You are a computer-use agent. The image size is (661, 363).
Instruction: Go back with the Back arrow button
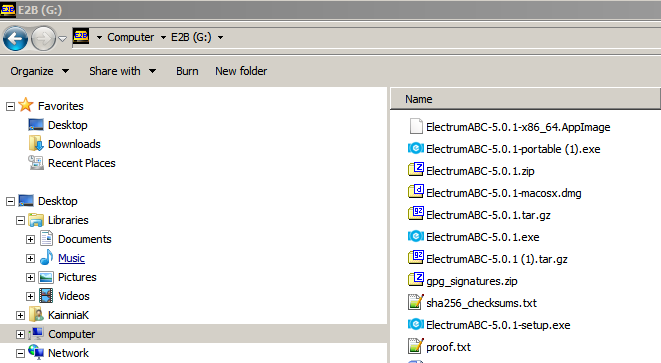16,38
